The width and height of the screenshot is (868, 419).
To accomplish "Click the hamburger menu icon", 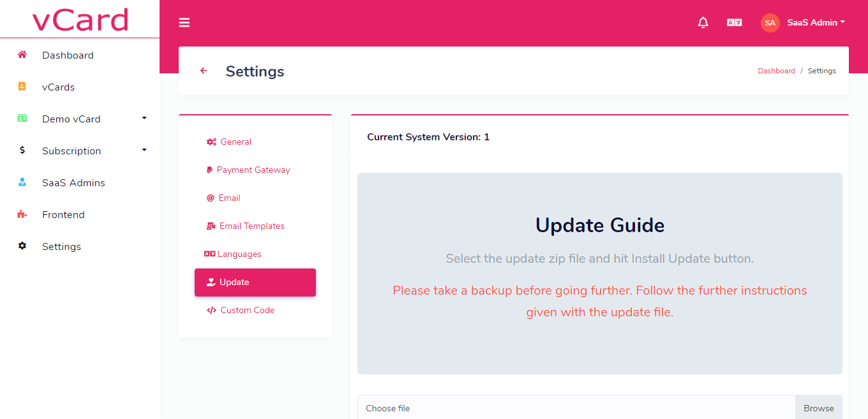I will pos(184,23).
